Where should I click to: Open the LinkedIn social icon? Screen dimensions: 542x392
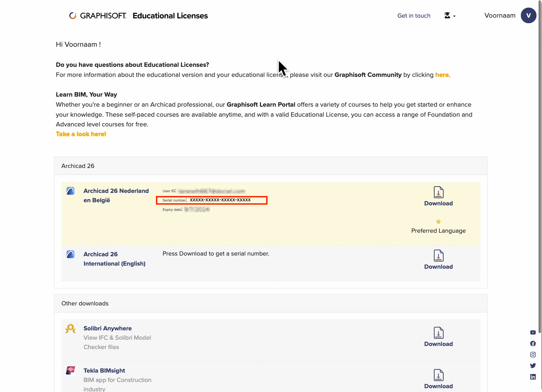533,377
